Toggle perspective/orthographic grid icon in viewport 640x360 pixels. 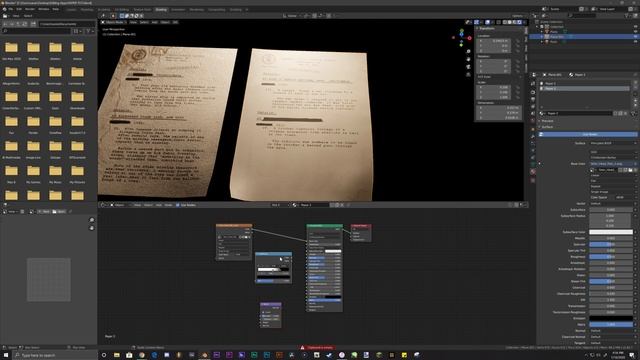(468, 75)
